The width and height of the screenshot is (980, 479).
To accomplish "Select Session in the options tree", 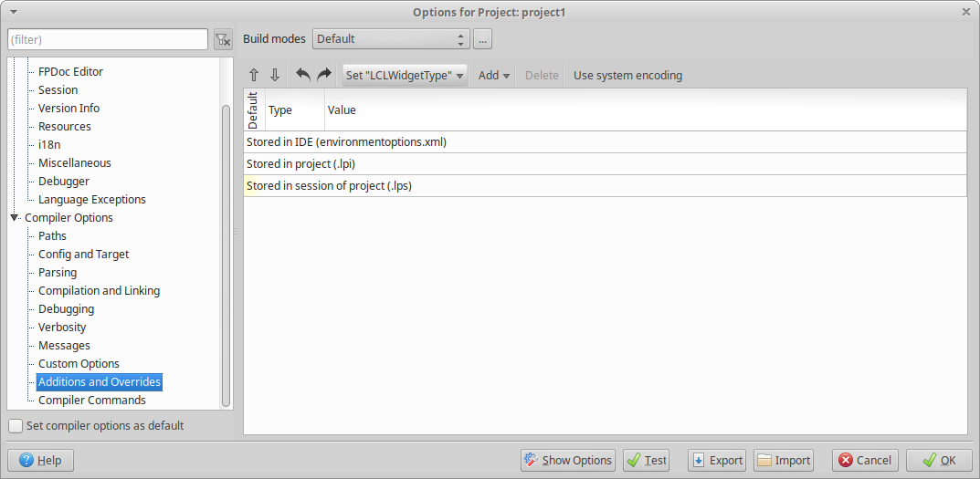I will tap(58, 90).
